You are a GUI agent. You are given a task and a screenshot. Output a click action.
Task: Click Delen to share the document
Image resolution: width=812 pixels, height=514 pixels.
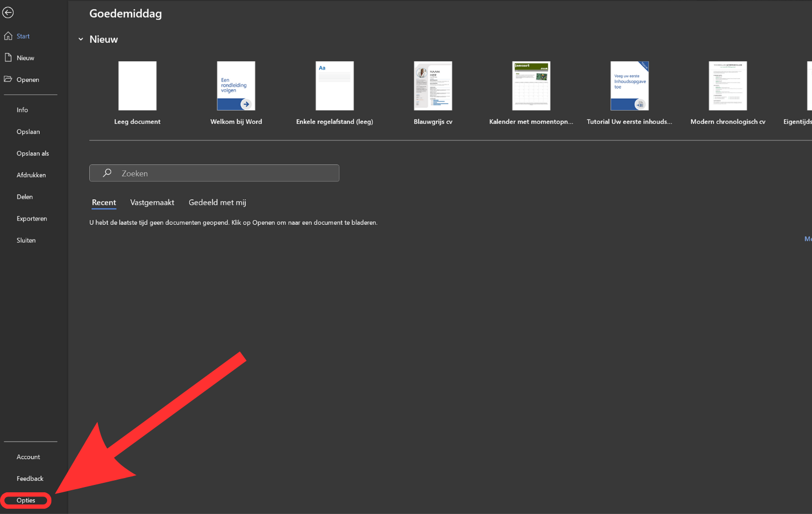point(24,196)
